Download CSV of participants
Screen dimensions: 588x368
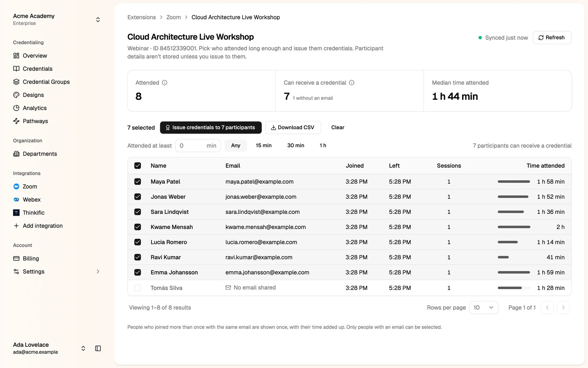pos(293,128)
